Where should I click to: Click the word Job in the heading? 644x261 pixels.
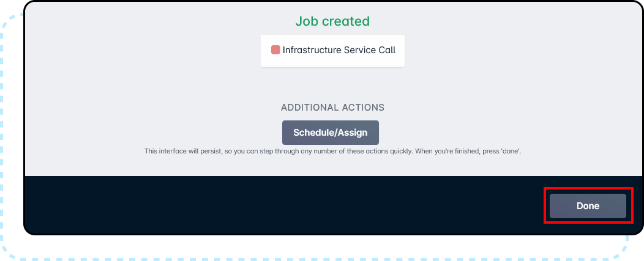[307, 21]
